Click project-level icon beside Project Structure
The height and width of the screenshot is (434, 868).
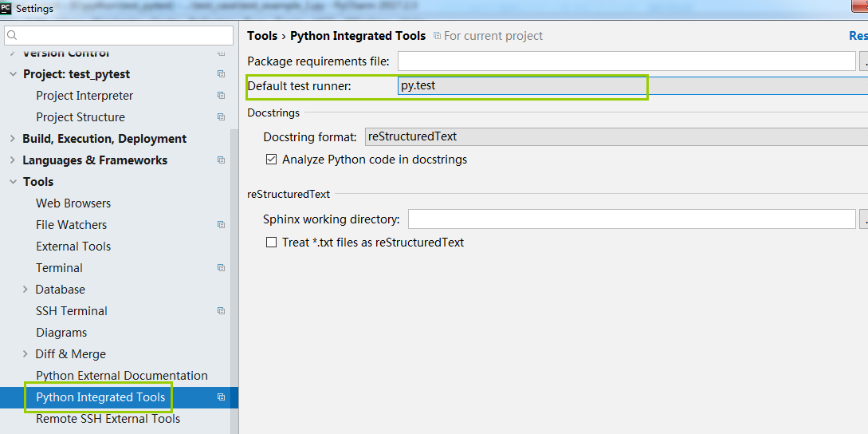221,117
